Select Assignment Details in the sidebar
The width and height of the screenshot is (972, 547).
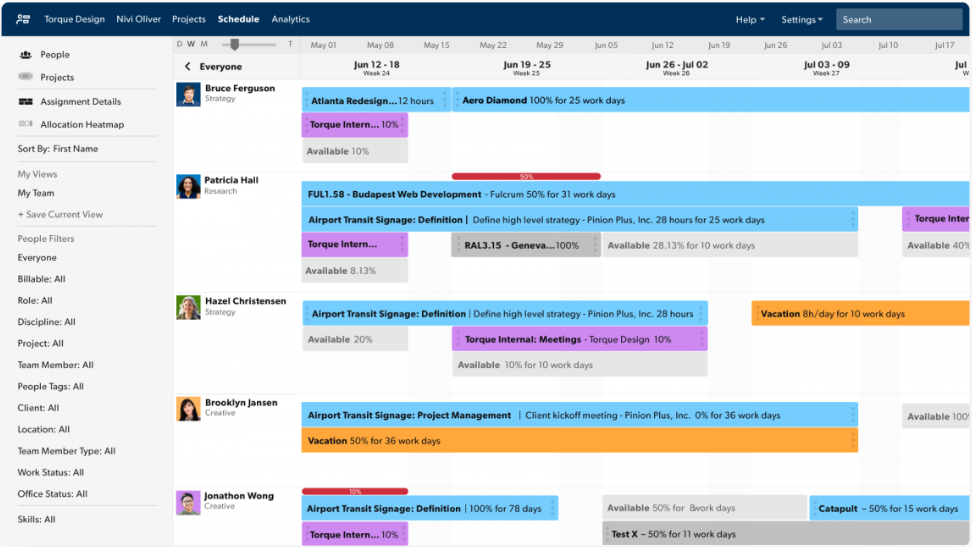pyautogui.click(x=81, y=102)
